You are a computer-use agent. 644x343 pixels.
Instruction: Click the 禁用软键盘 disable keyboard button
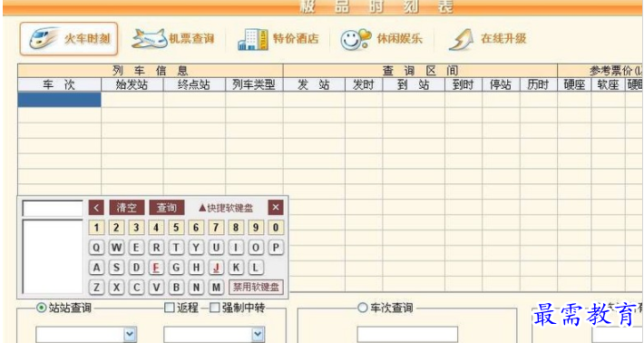[x=257, y=287]
